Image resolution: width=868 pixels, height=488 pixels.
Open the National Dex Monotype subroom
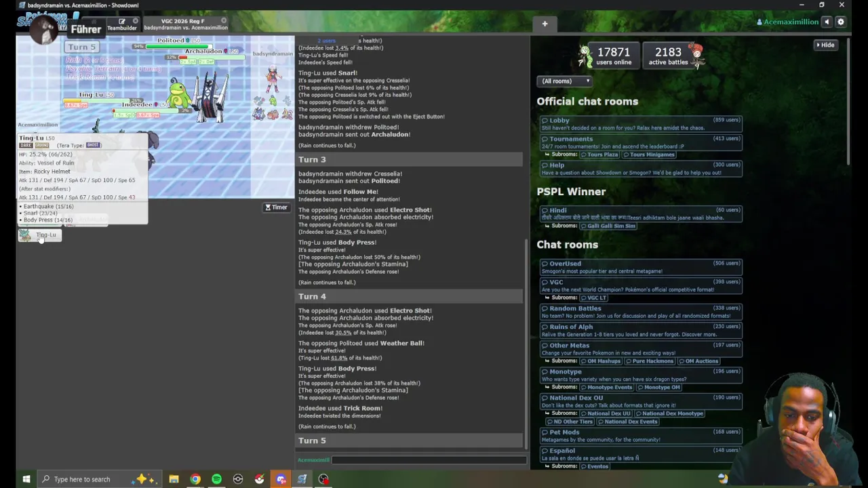669,413
